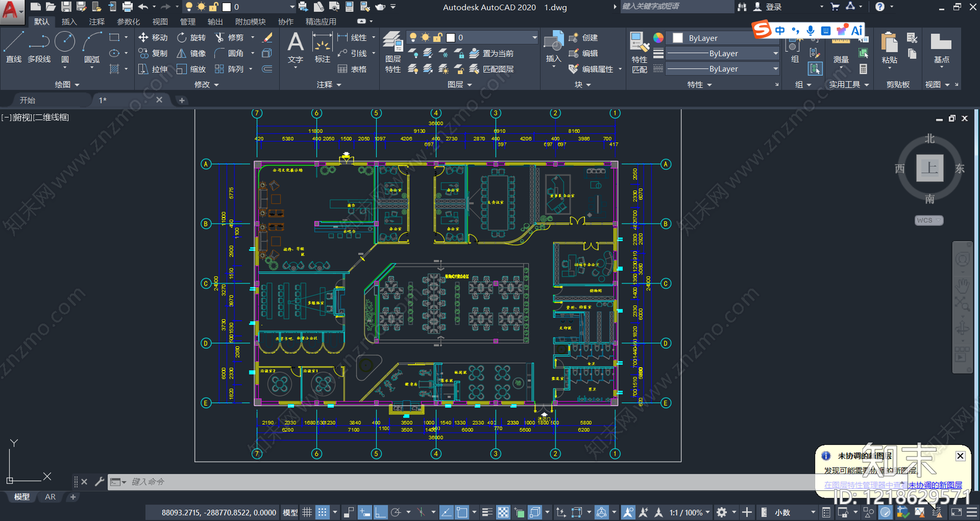Click the Table (表格) tool
The image size is (980, 521).
[352, 69]
